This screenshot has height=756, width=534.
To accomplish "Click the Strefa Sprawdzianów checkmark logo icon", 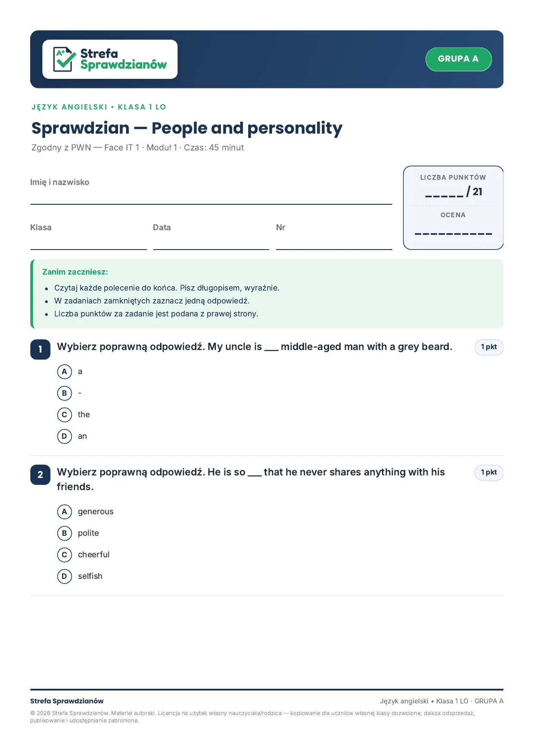I will point(65,59).
